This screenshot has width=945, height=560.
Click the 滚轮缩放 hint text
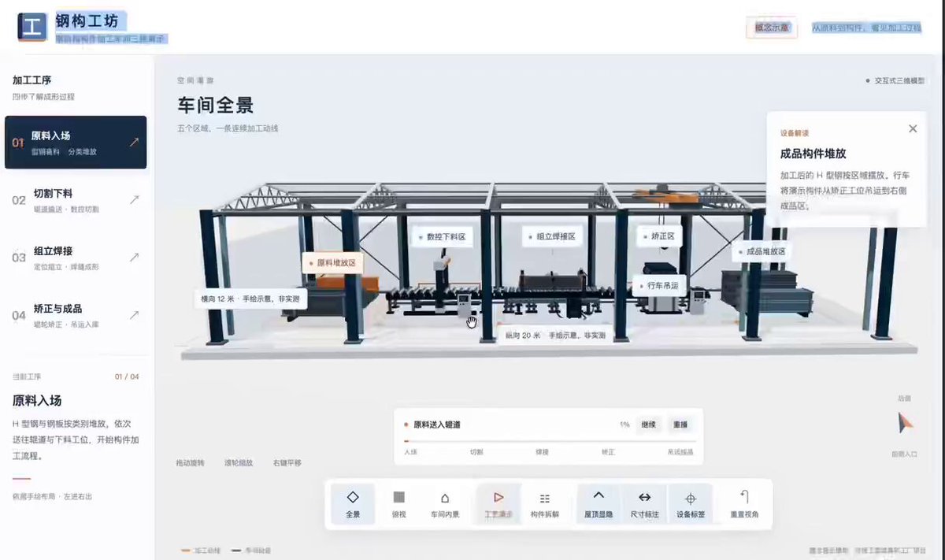point(239,463)
